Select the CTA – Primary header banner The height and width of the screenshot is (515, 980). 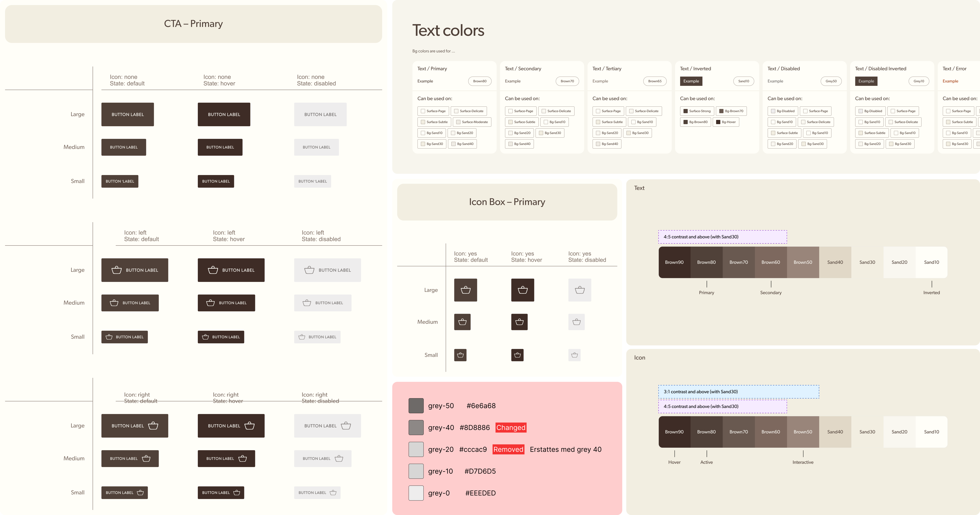tap(193, 24)
